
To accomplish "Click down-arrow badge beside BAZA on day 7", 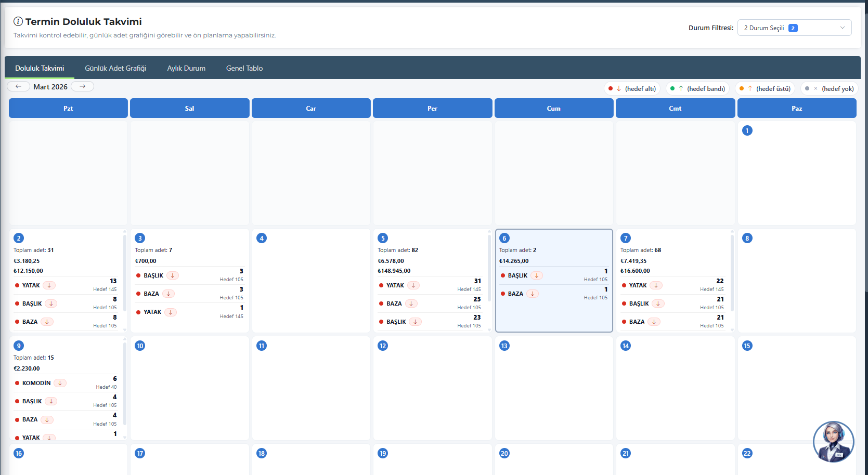I will coord(654,322).
